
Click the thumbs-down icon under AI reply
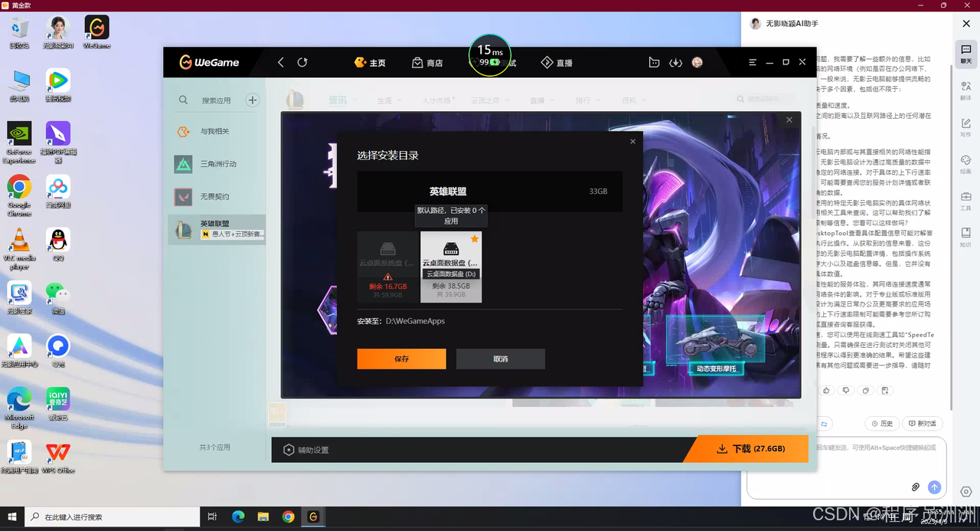846,390
